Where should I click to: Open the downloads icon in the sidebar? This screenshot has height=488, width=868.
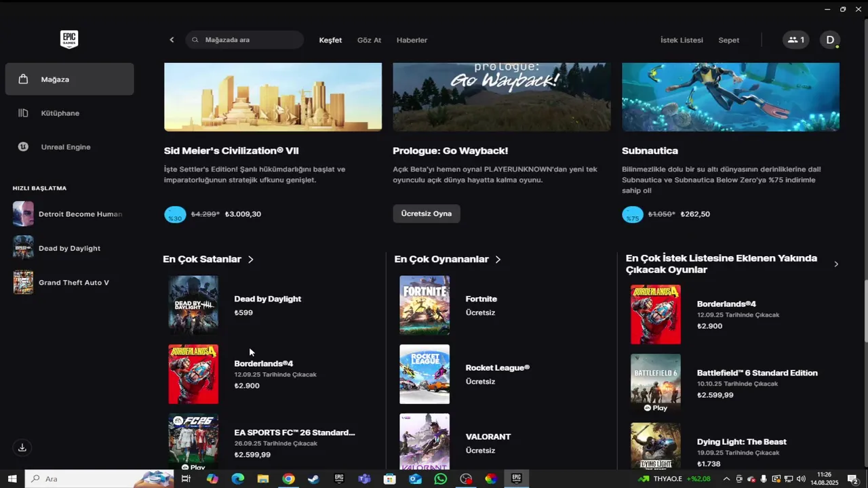(x=22, y=447)
